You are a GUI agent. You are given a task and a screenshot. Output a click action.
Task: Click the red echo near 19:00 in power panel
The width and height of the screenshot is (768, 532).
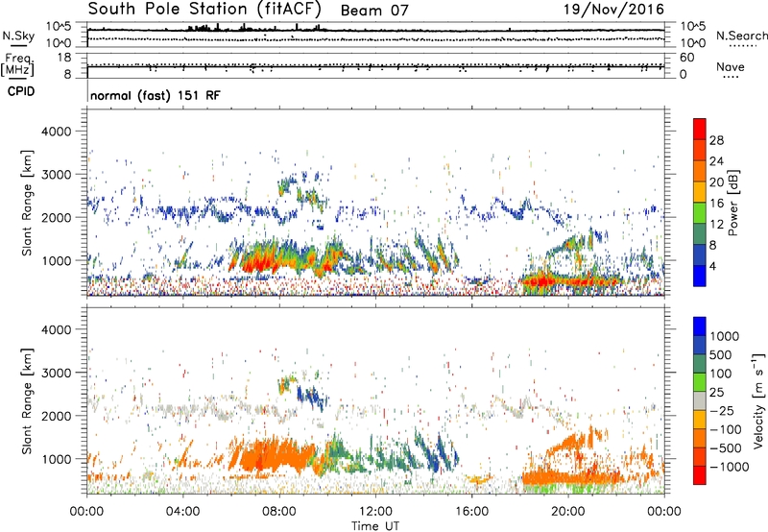coord(542,281)
